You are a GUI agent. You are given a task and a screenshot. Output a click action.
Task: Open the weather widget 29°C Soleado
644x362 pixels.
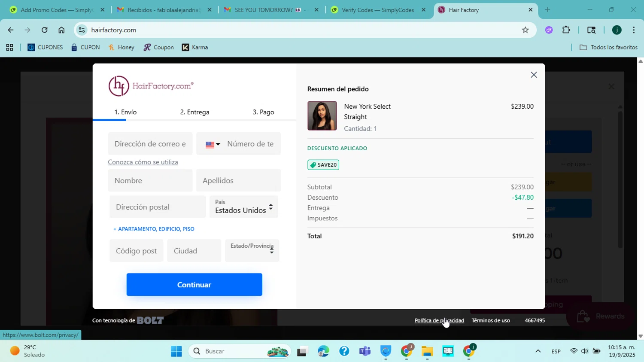[28, 351]
